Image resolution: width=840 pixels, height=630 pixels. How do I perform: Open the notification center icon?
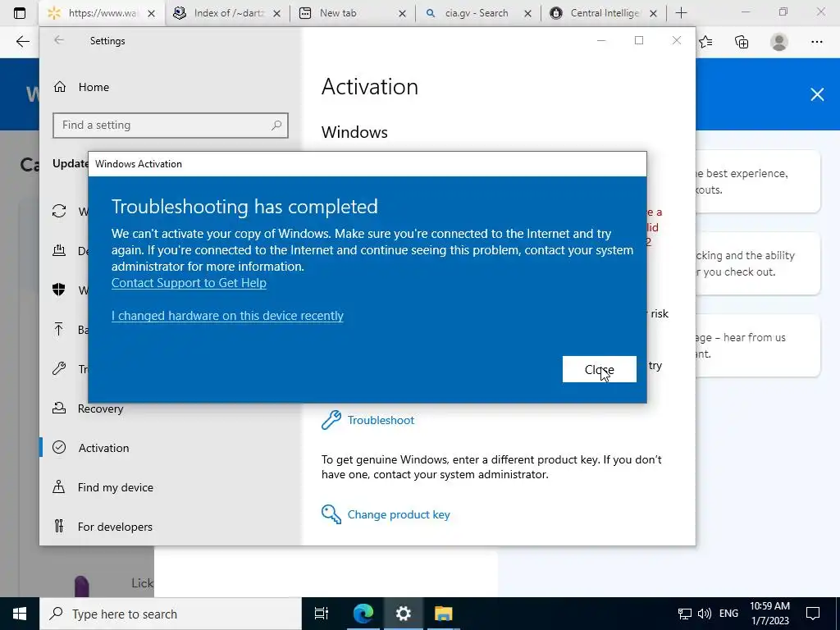(x=813, y=614)
